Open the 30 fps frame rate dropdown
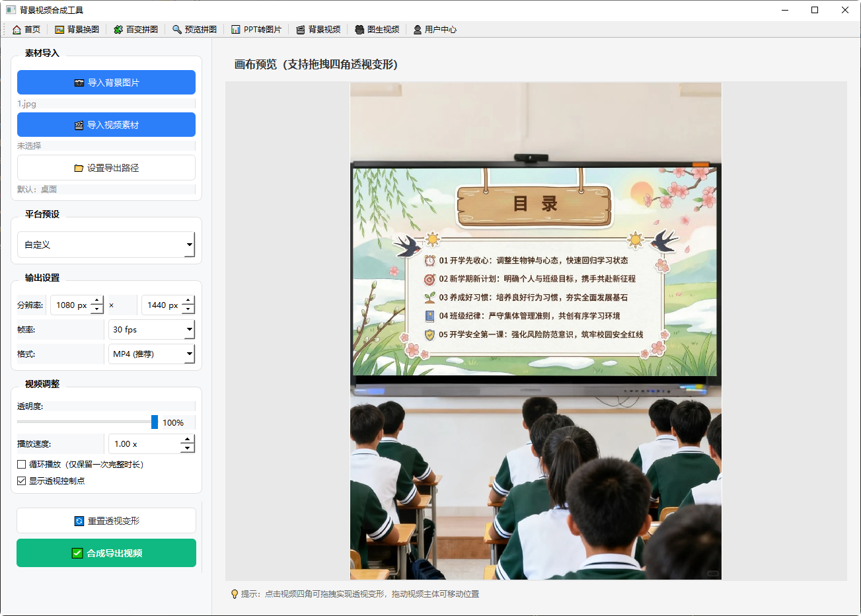861x616 pixels. point(151,329)
